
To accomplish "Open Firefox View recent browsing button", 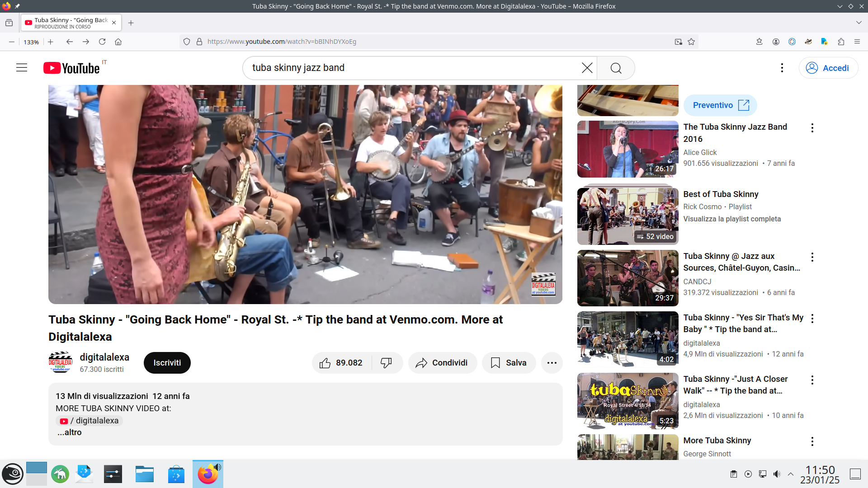I will point(9,23).
